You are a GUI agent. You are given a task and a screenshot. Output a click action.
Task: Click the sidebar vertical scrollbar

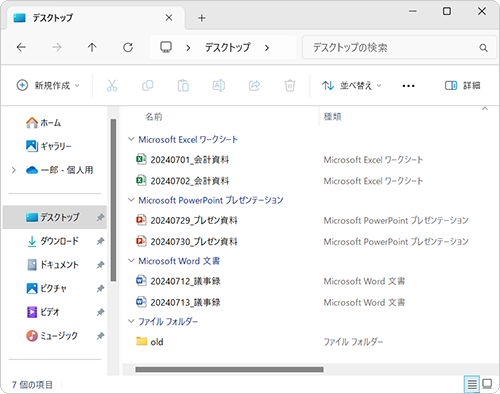pyautogui.click(x=113, y=200)
